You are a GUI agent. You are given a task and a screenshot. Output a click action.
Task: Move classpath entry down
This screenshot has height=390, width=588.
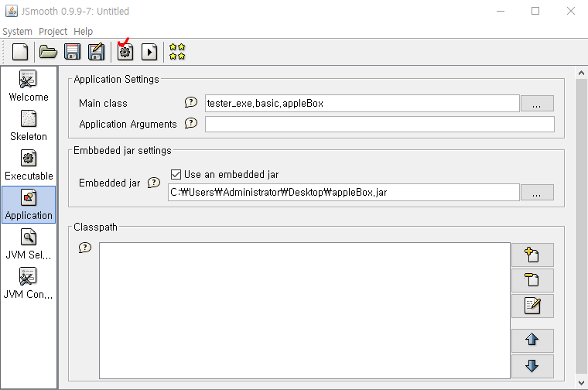(532, 366)
